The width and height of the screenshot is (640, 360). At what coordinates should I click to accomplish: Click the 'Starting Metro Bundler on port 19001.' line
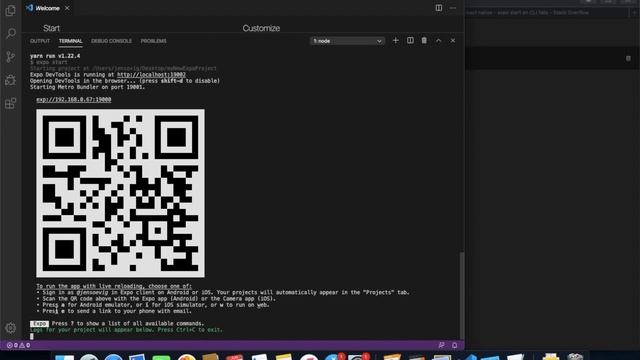pos(87,87)
